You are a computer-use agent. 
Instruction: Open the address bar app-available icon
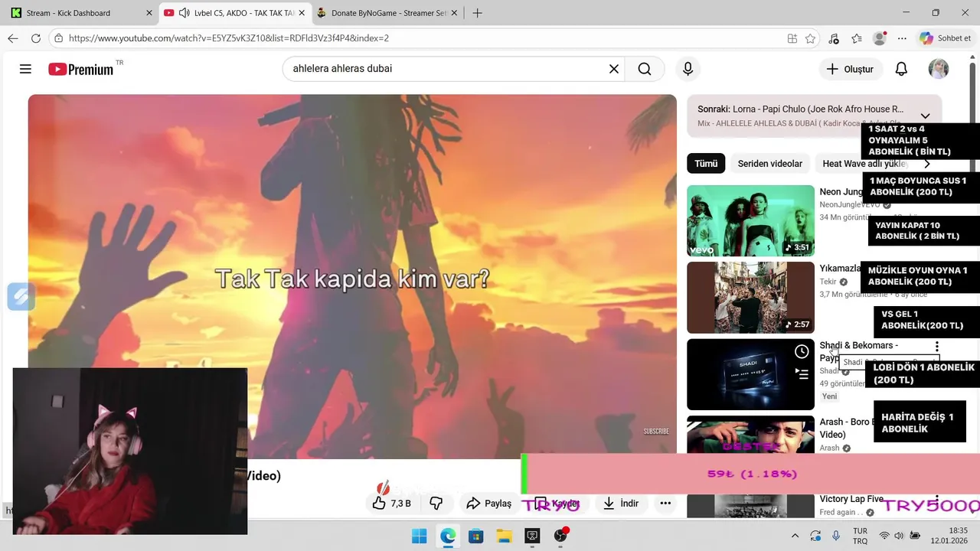(x=792, y=38)
